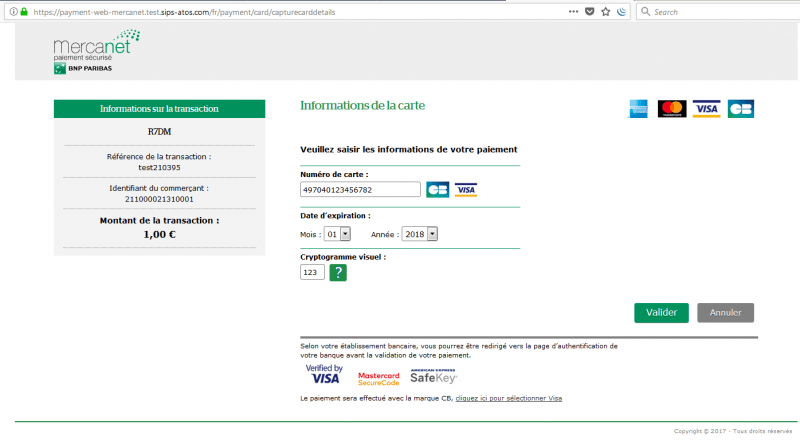The width and height of the screenshot is (800, 440).
Task: Click the green cryptogramme help question mark
Action: pos(338,272)
